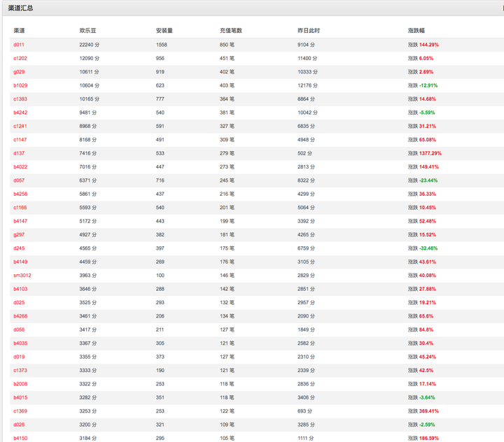Open channel link c1202
This screenshot has width=504, height=442.
pos(20,58)
